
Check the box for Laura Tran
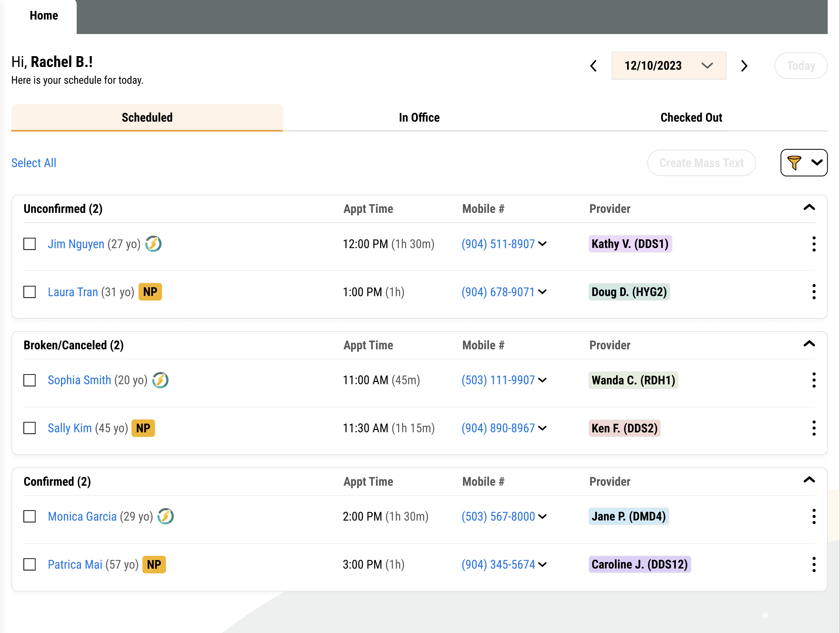tap(29, 292)
